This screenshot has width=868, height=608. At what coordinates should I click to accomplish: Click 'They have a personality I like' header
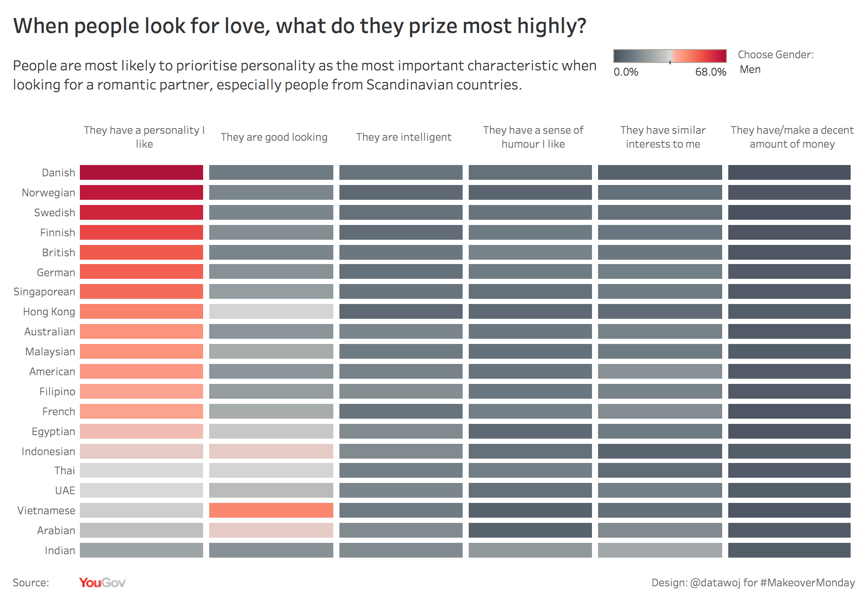pos(144,137)
